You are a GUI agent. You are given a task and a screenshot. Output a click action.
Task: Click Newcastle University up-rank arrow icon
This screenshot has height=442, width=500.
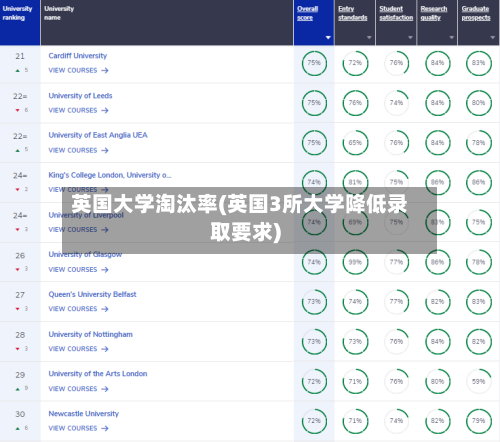17,429
